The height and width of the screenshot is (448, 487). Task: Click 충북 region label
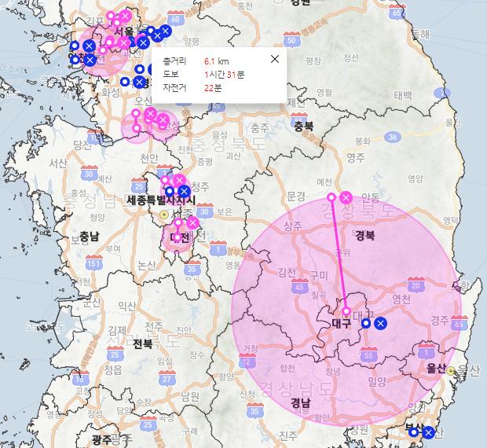304,126
